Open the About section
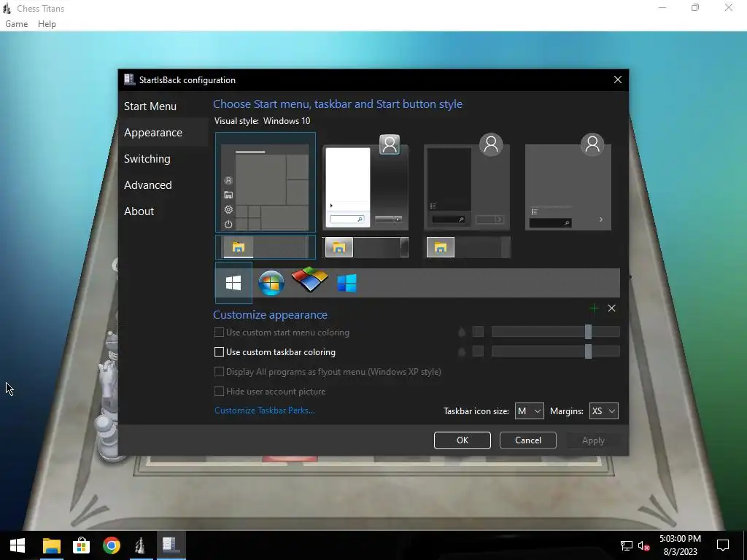 coord(139,211)
